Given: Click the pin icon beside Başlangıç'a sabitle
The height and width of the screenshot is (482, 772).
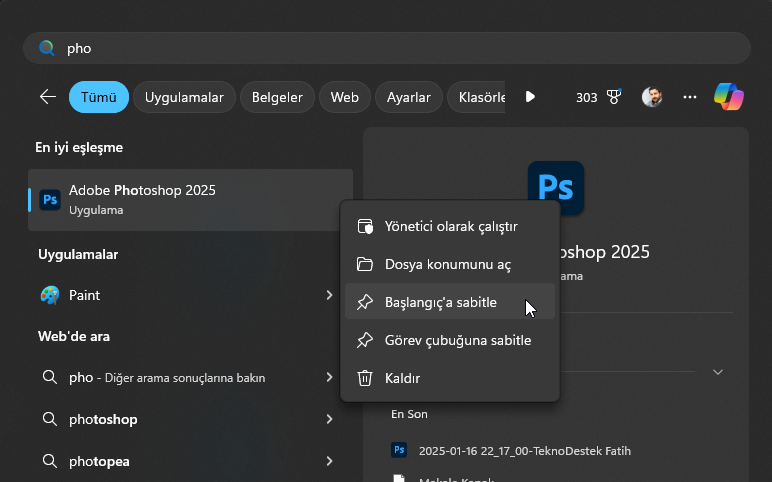Looking at the screenshot, I should [x=365, y=302].
